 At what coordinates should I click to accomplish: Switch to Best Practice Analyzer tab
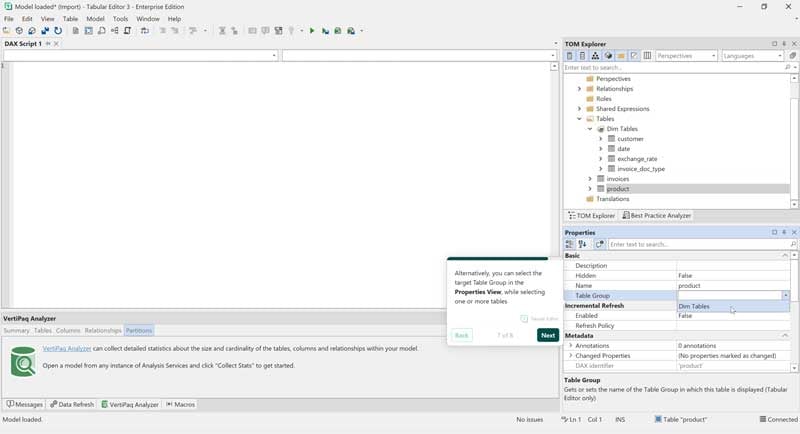[656, 216]
